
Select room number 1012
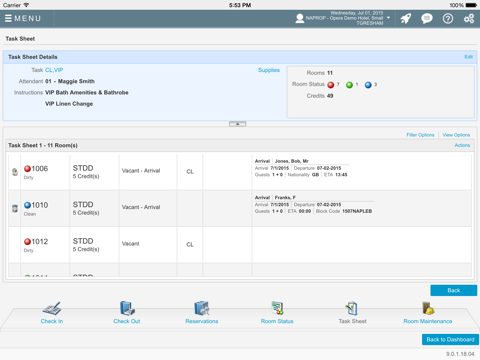point(40,242)
